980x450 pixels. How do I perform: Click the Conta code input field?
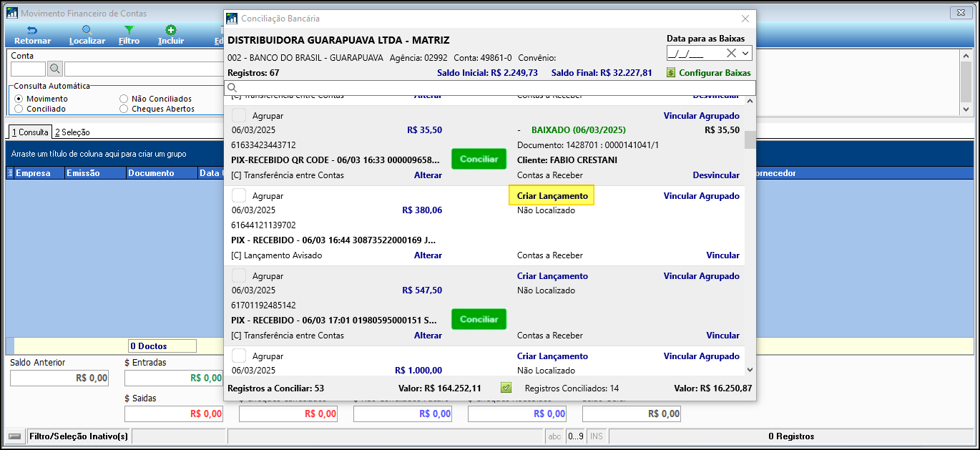point(29,69)
